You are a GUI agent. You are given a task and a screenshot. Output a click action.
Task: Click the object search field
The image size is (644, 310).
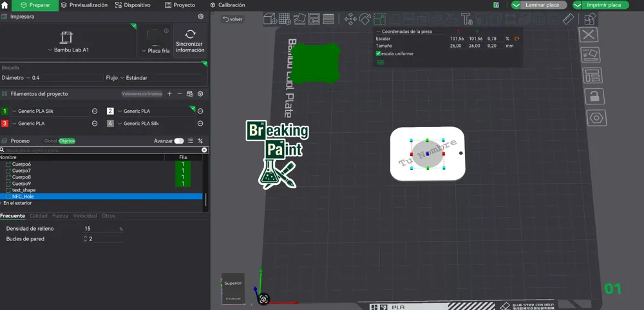(102, 150)
